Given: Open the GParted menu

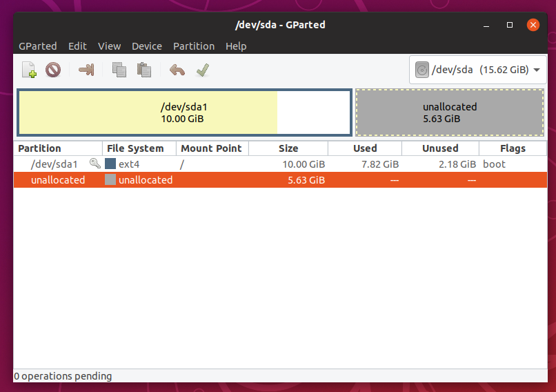Looking at the screenshot, I should 37,46.
